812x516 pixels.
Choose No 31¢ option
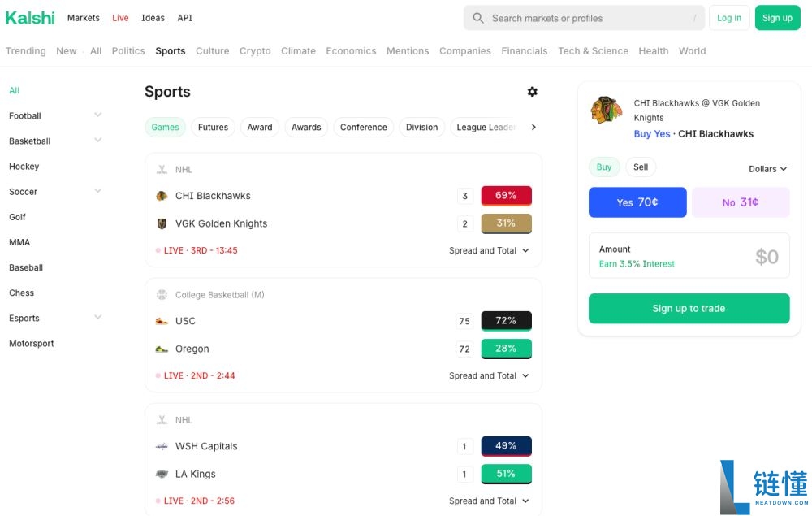[741, 202]
